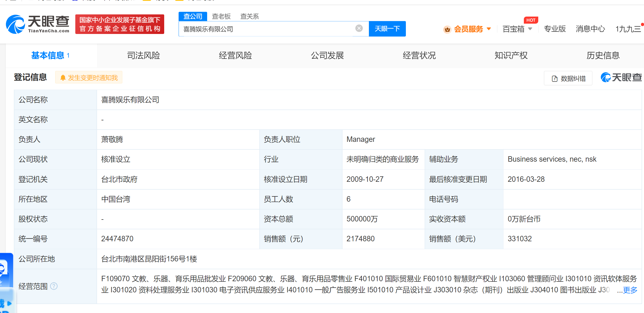Click the USD sales value 331032

point(520,239)
